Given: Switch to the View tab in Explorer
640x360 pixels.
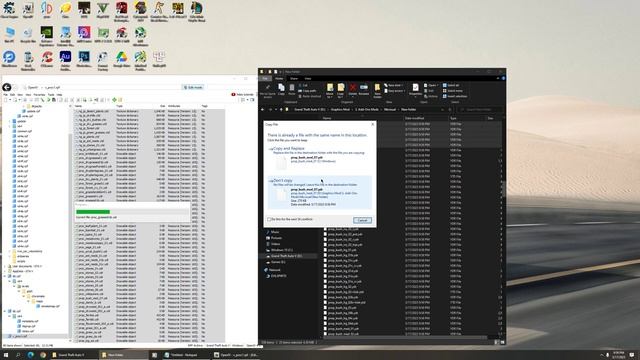Looking at the screenshot, I should coord(308,78).
